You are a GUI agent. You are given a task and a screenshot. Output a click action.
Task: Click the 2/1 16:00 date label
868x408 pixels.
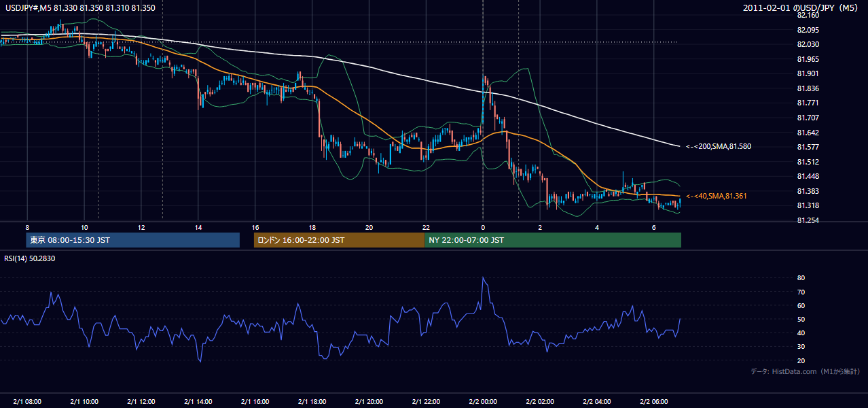[x=255, y=401]
